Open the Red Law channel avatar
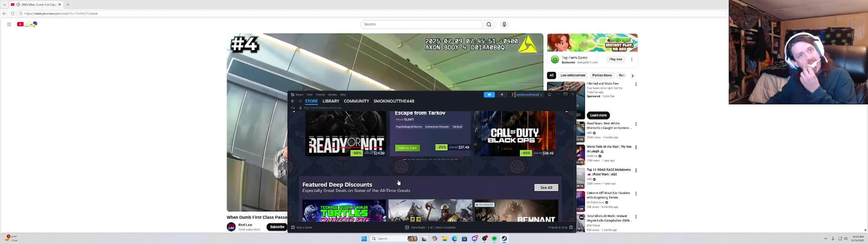 (231, 227)
